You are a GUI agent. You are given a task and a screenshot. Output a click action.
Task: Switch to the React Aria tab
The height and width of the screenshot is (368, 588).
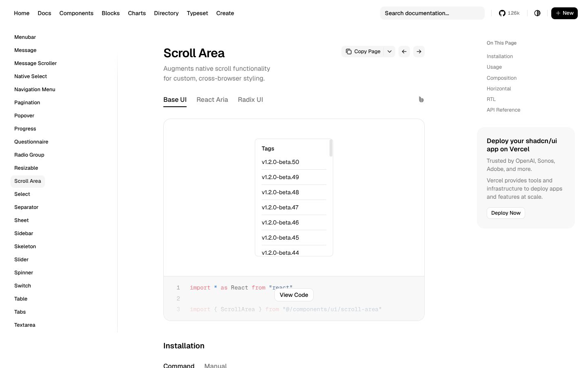point(212,100)
